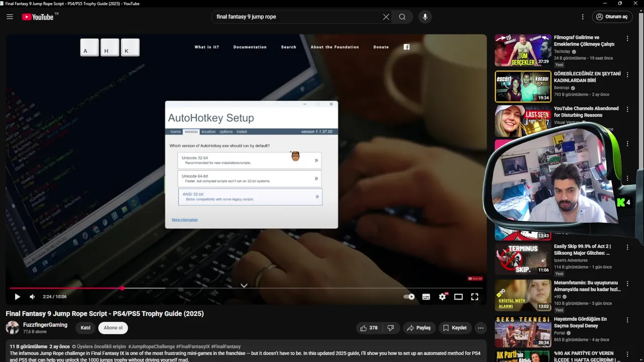Open YouTube settings three-dot menu
The width and height of the screenshot is (644, 362).
tap(583, 17)
